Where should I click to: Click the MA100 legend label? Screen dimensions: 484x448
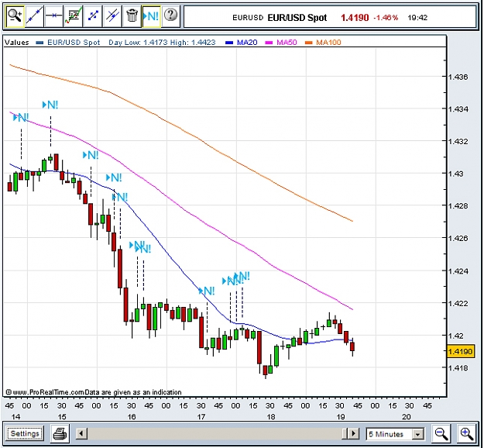pos(328,43)
